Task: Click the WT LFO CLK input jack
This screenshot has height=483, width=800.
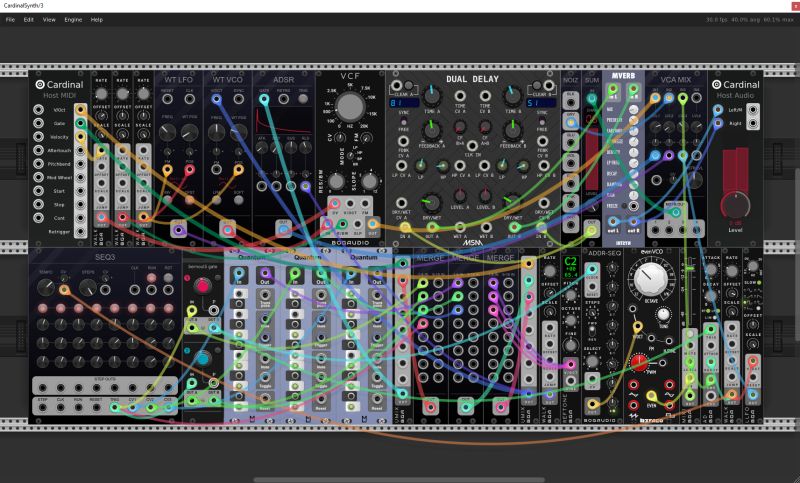Action: pos(189,99)
